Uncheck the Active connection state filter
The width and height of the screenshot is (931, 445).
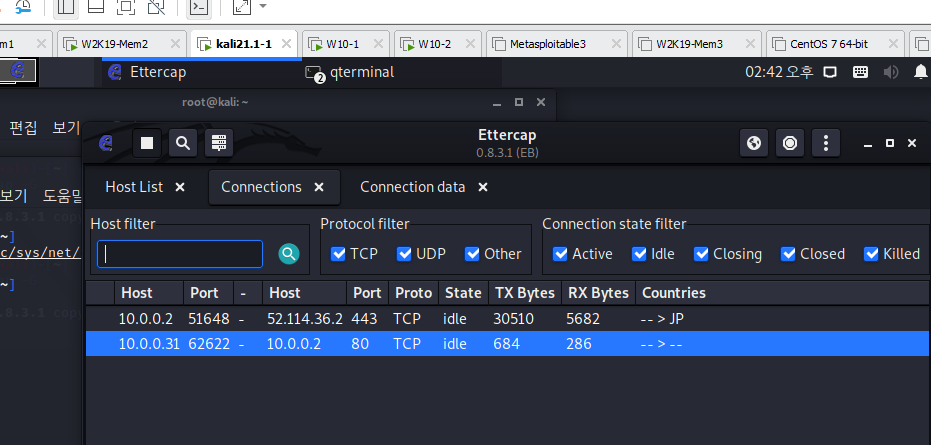[x=560, y=254]
